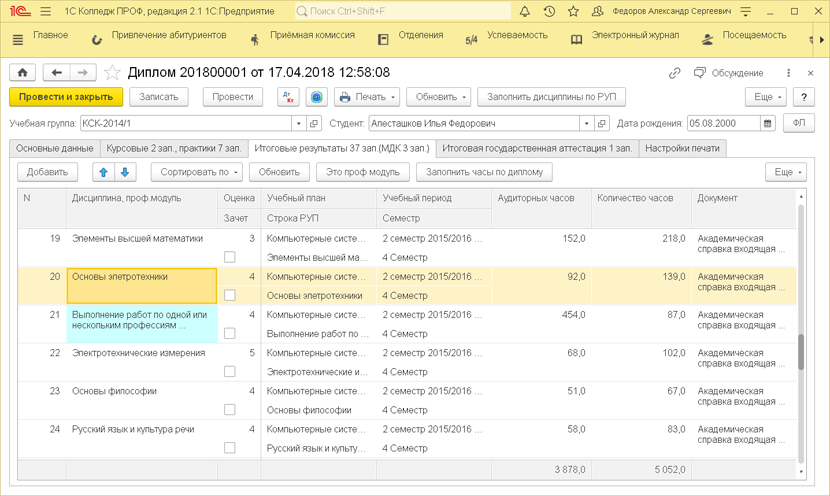
Task: Mark the document as favorite with star
Action: 112,73
